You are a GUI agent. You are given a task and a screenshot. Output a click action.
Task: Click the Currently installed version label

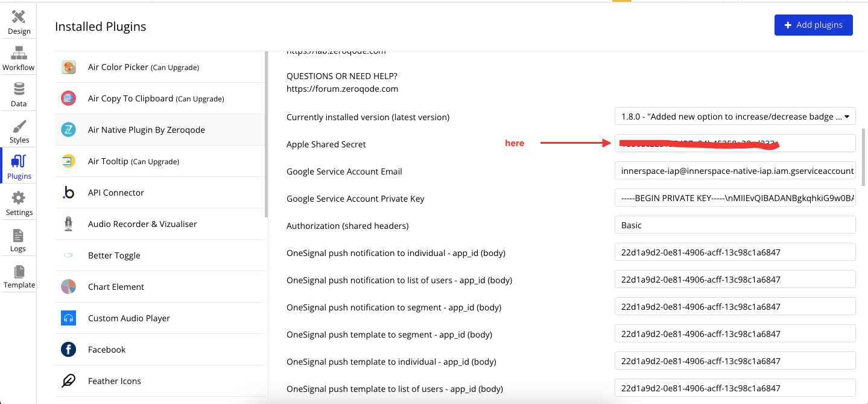coord(368,117)
